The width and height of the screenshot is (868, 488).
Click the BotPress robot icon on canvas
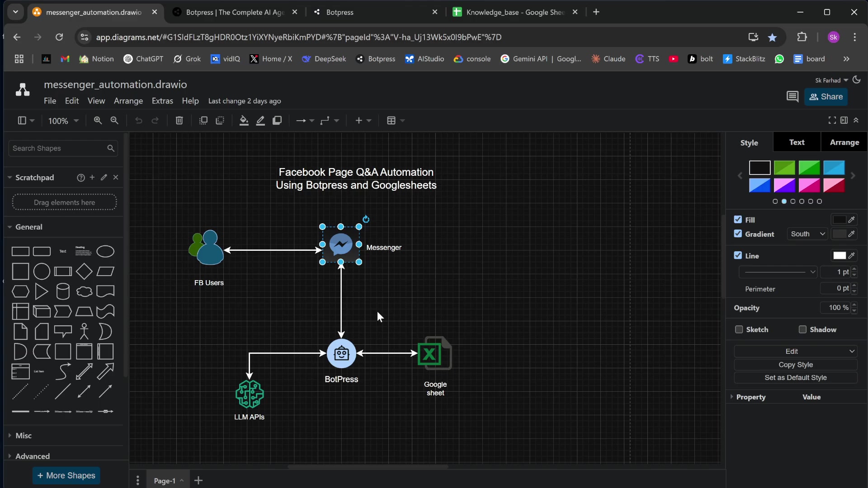pos(341,353)
